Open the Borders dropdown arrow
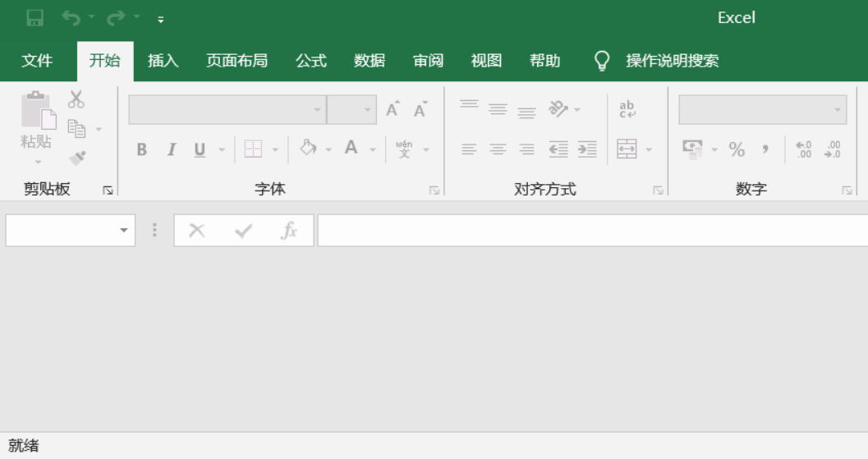Image resolution: width=868 pixels, height=459 pixels. click(275, 149)
